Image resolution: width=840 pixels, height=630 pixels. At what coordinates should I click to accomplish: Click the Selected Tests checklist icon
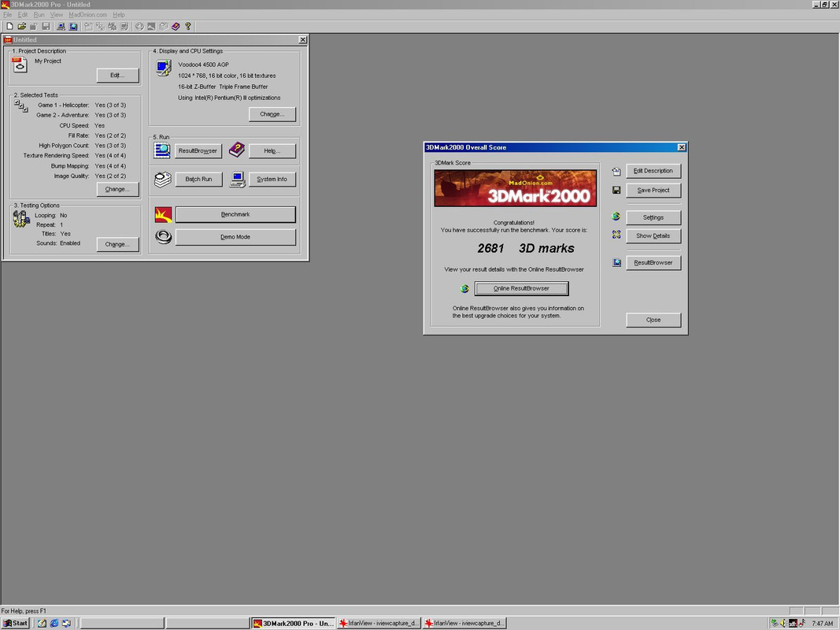(21, 106)
